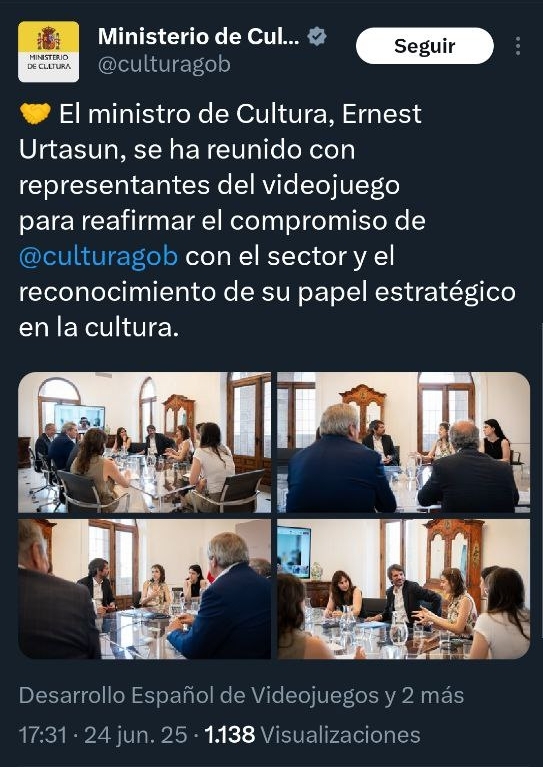Image resolution: width=543 pixels, height=767 pixels.
Task: Open the Ministerio de Cultura profile avatar
Action: coord(48,51)
